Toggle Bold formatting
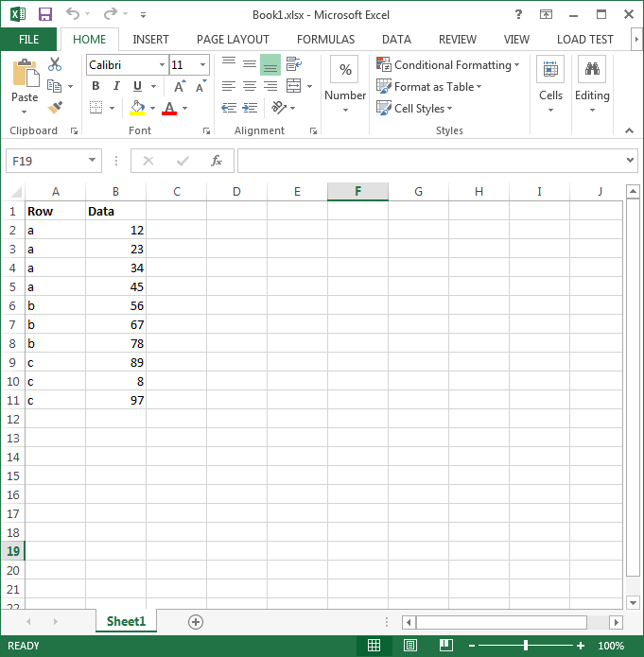644x657 pixels. [x=96, y=86]
